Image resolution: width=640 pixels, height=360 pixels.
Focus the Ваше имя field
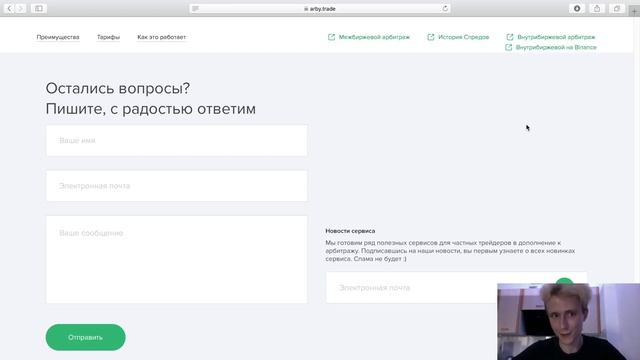point(177,140)
